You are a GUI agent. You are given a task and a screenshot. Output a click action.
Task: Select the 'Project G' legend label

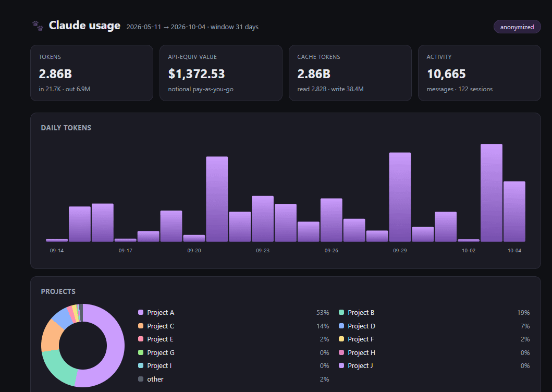click(161, 352)
